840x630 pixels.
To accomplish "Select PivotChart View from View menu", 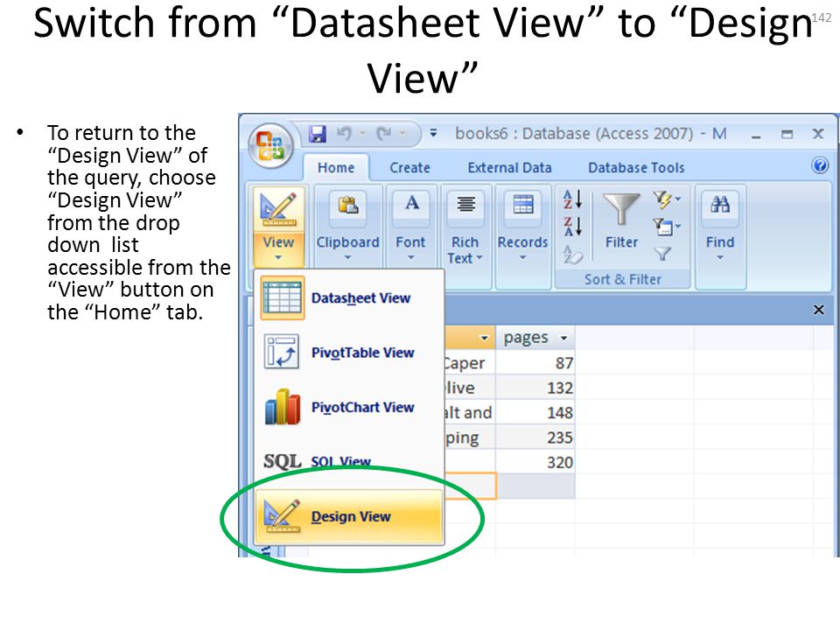I will (x=349, y=407).
